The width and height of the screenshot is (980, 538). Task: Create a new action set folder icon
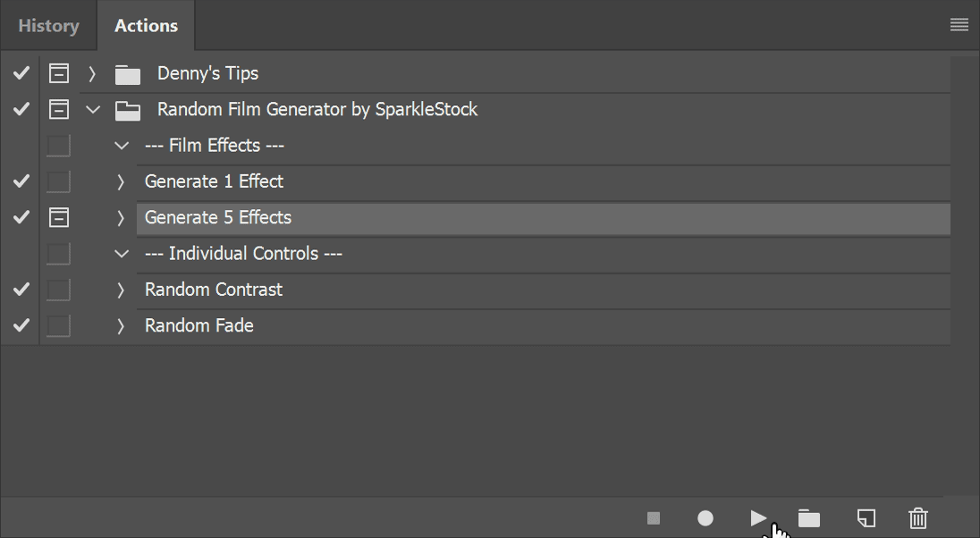(808, 518)
